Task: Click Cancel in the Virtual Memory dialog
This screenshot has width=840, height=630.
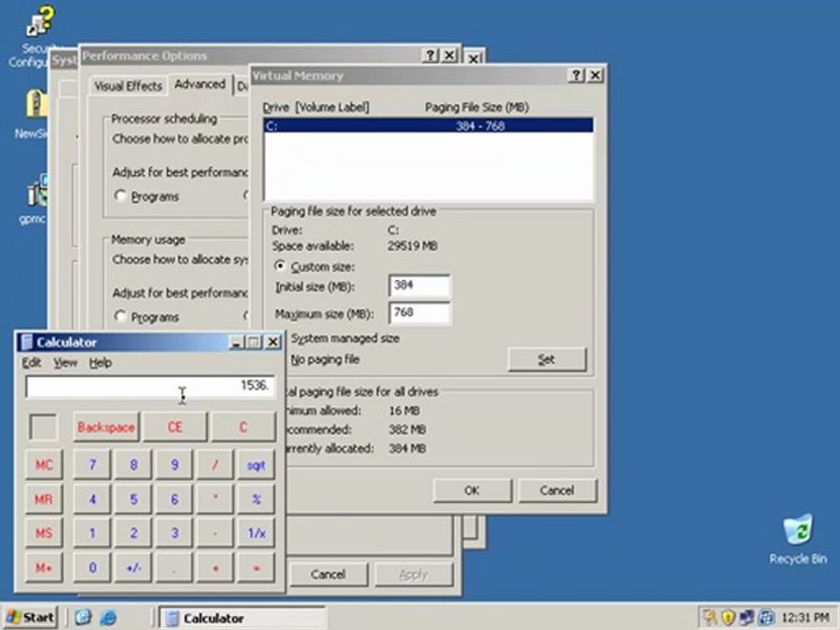Action: pos(557,490)
